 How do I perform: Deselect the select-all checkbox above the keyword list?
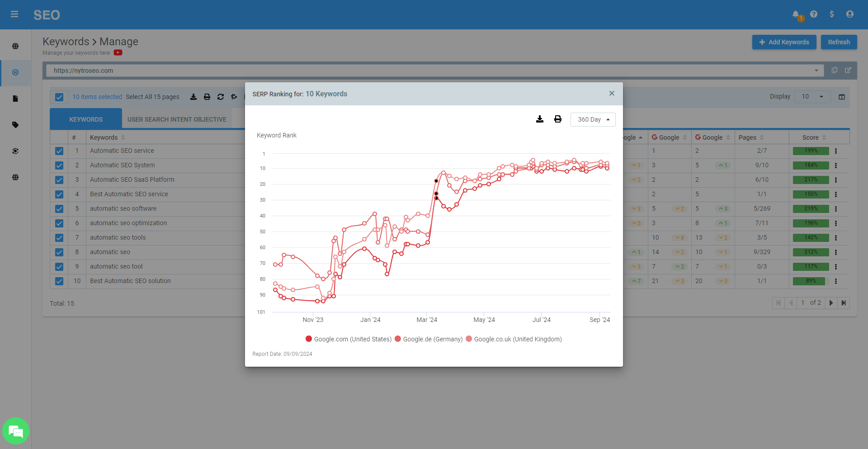[59, 97]
